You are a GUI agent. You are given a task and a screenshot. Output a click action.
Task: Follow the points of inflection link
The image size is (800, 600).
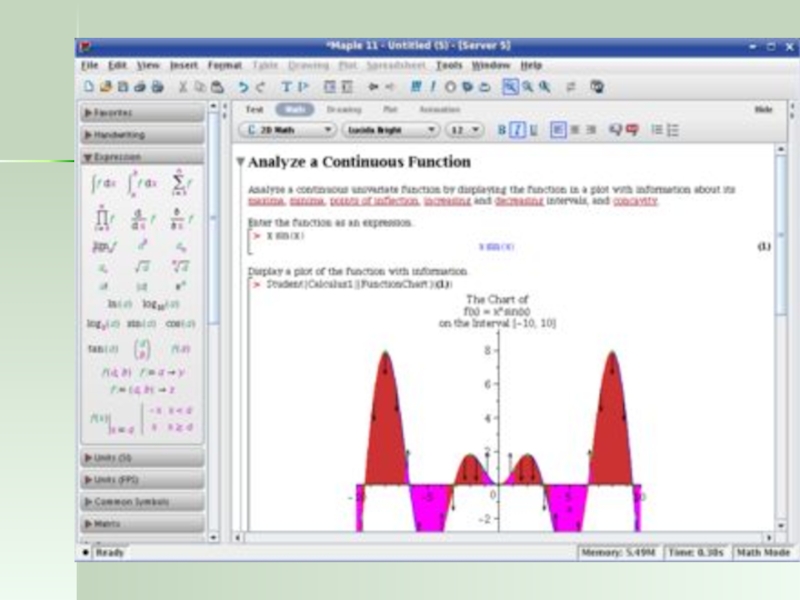click(374, 201)
